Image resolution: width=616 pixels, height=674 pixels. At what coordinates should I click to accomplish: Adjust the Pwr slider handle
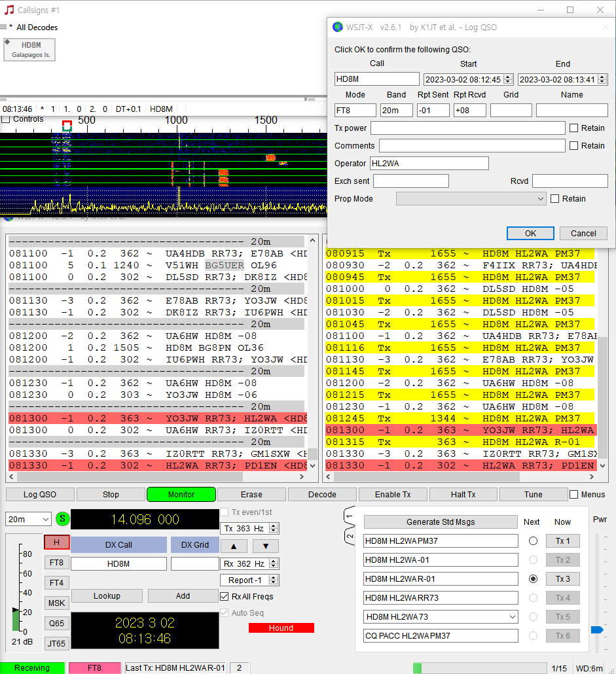click(596, 630)
